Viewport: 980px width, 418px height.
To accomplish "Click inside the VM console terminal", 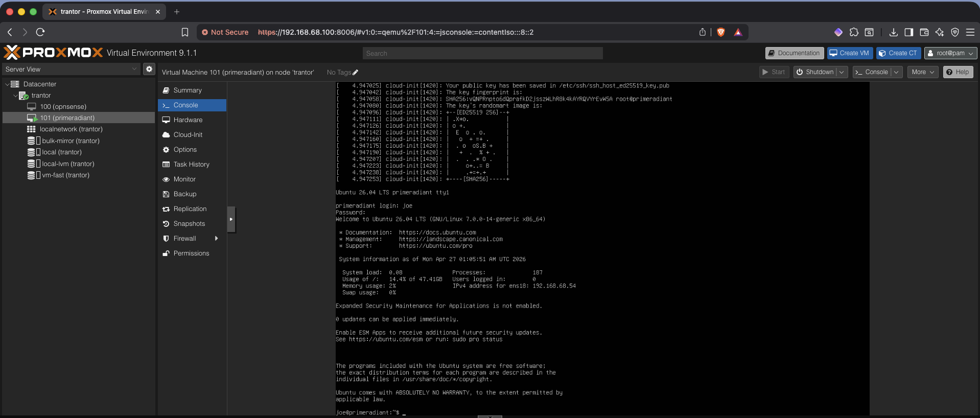I will (602, 249).
